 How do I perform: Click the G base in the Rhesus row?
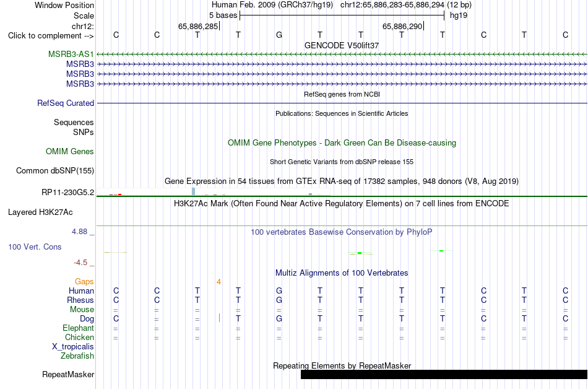pyautogui.click(x=279, y=300)
